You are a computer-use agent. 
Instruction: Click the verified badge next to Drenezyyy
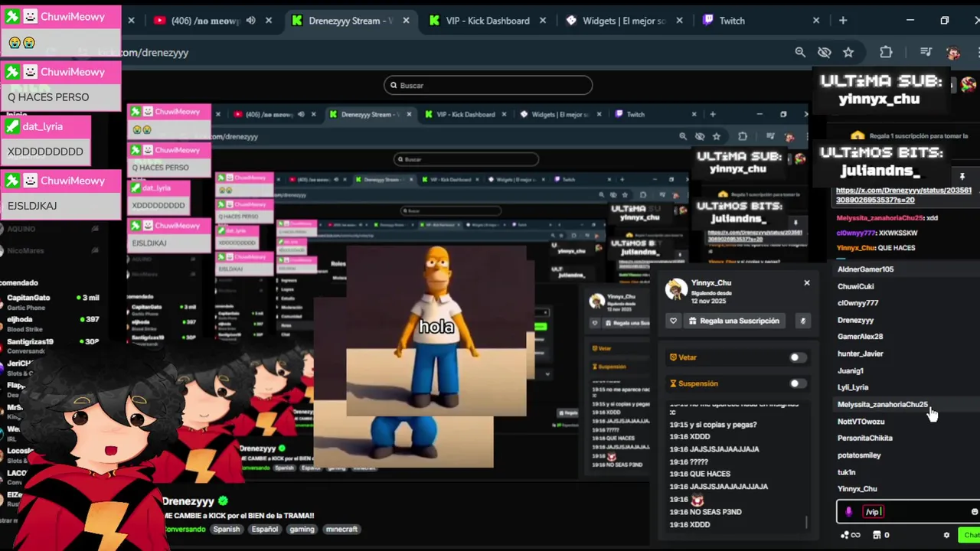tap(223, 501)
